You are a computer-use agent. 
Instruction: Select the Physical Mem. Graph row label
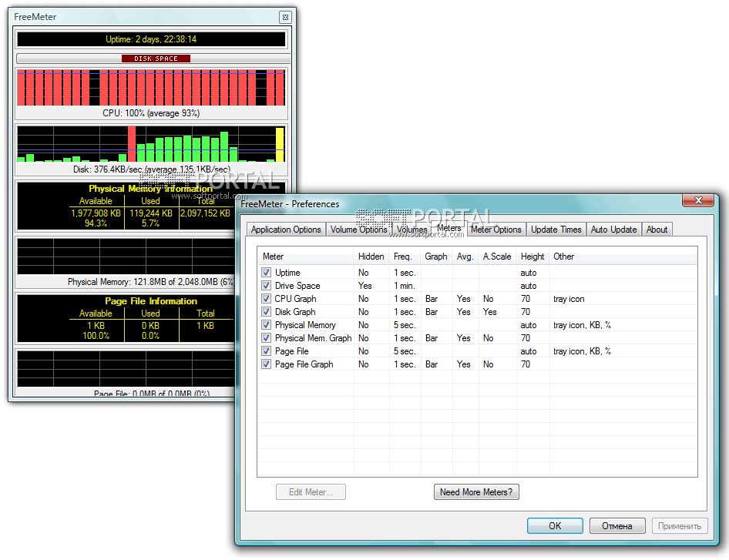click(x=313, y=338)
